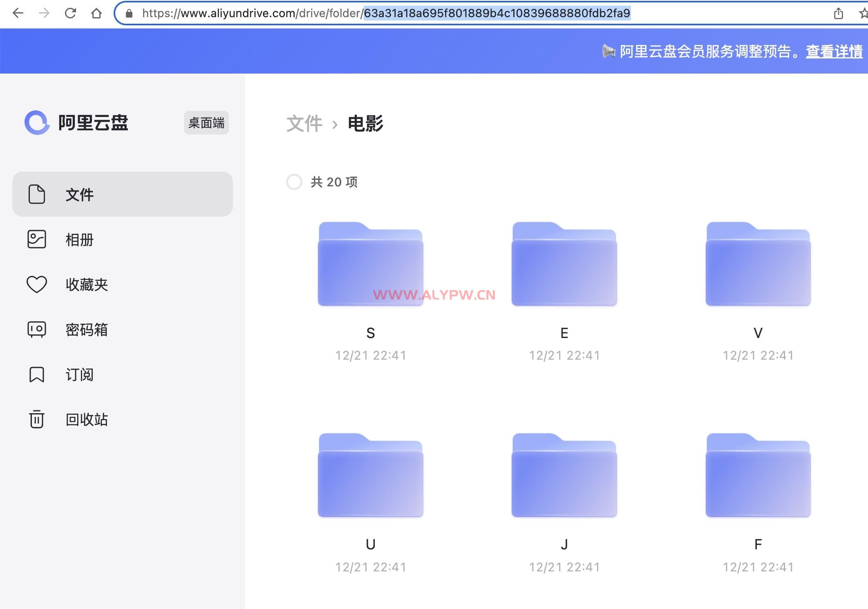Click the 桌面端 desktop client button
Image resolution: width=868 pixels, height=609 pixels.
[206, 123]
